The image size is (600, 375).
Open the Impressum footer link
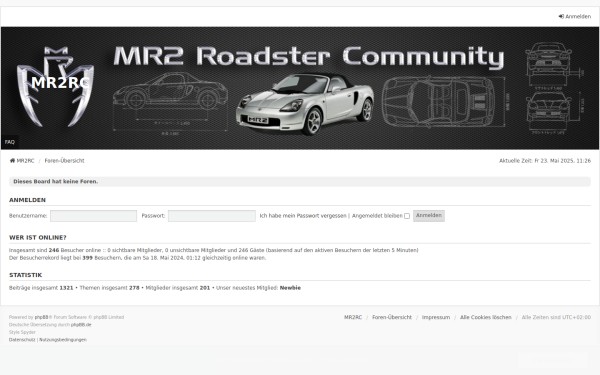tap(436, 317)
